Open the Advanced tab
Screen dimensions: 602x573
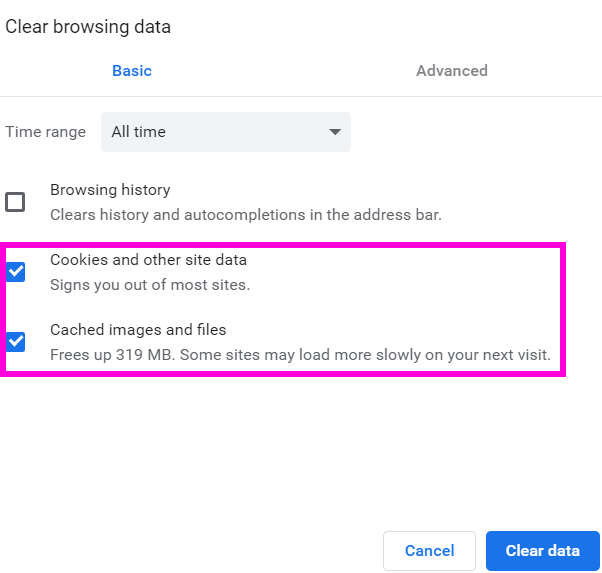click(452, 71)
